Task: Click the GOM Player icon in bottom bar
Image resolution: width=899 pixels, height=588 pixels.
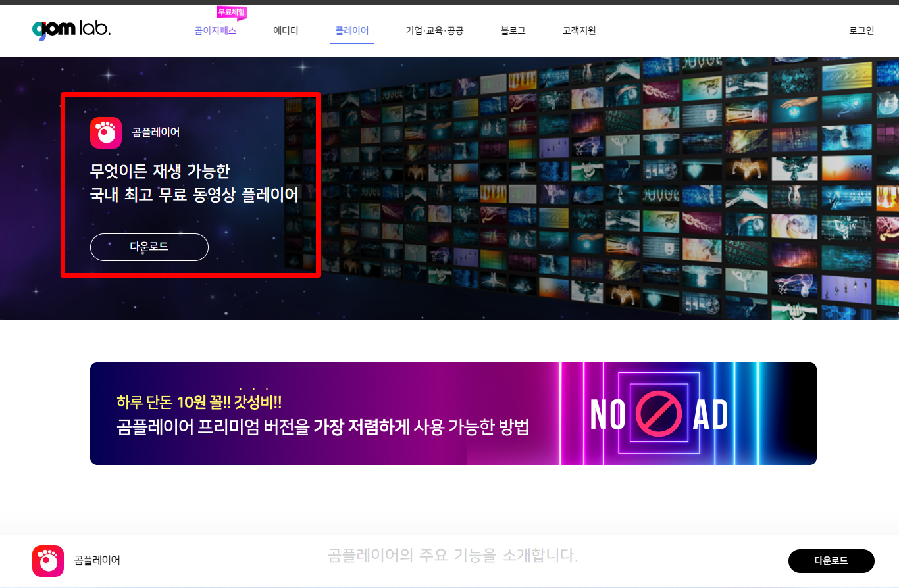Action: click(x=48, y=561)
